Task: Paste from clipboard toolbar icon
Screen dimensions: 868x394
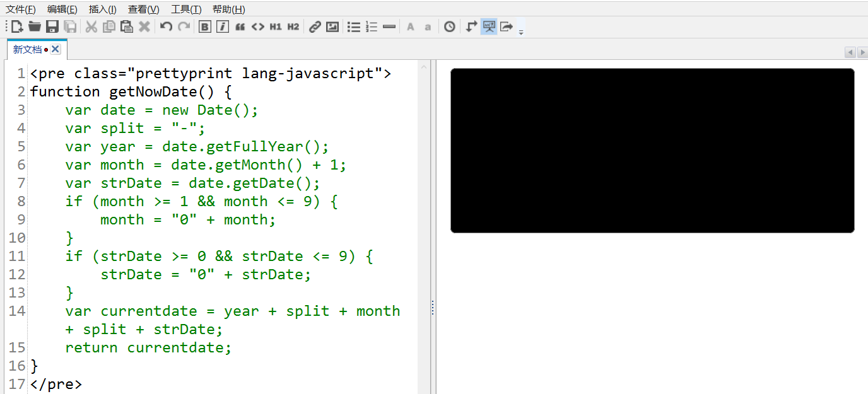Action: click(x=127, y=26)
